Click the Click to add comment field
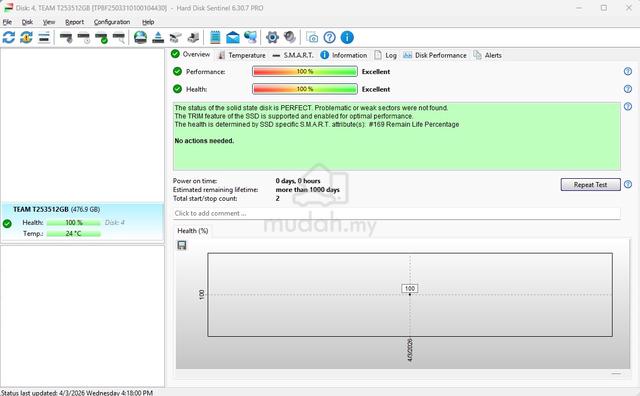The image size is (640, 396). click(x=396, y=213)
